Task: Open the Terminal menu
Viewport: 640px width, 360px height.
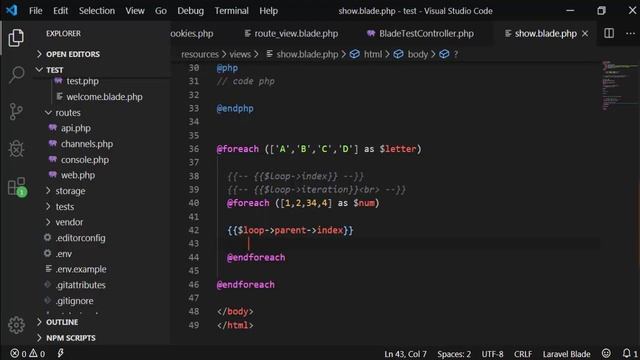Action: click(231, 11)
